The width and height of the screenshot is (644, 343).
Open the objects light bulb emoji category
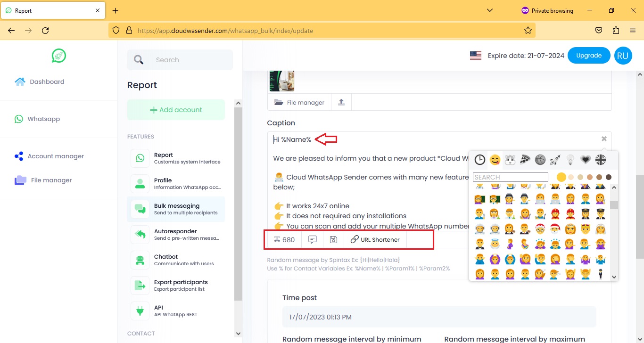[x=570, y=160]
